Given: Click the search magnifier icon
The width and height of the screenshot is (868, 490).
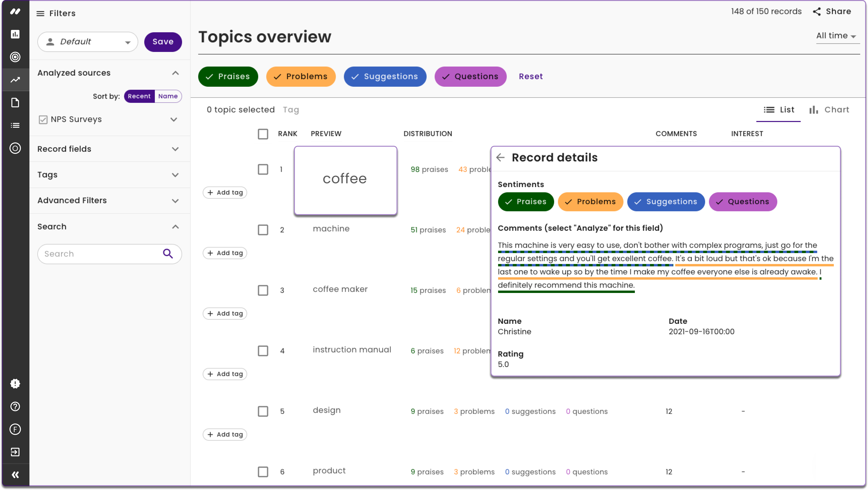Looking at the screenshot, I should coord(168,254).
